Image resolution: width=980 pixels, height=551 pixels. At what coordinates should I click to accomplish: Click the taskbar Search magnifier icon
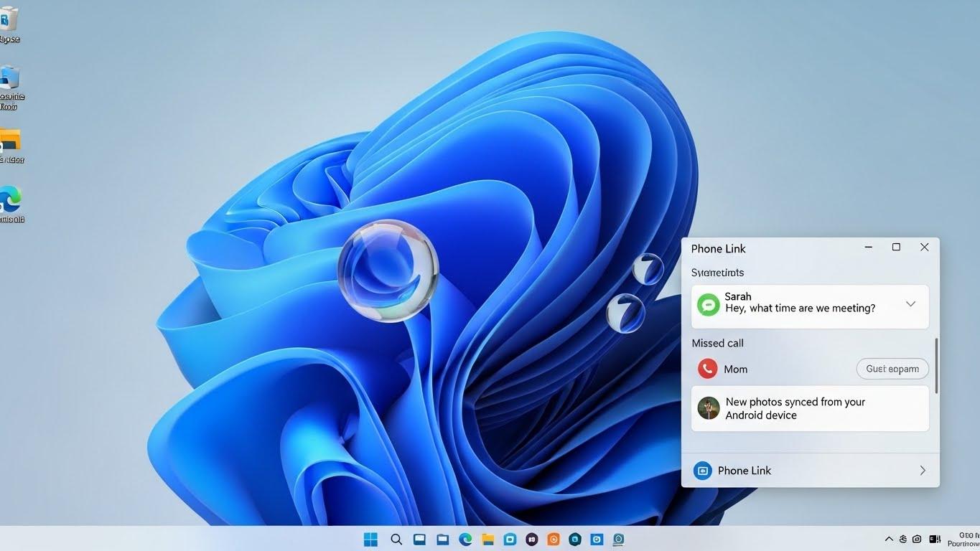coord(396,540)
